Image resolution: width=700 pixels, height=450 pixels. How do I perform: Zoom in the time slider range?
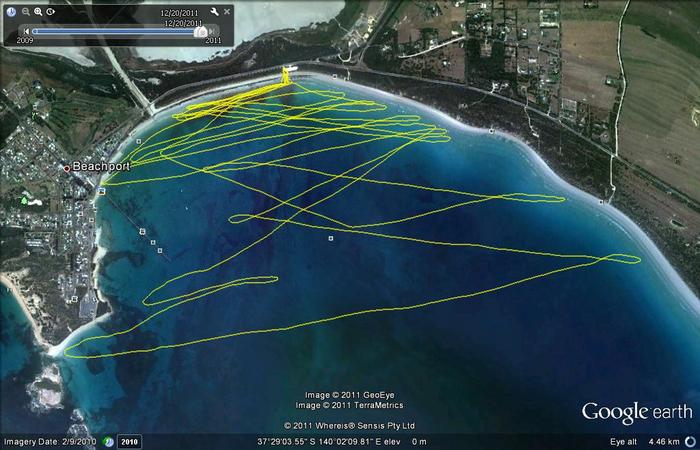click(38, 11)
